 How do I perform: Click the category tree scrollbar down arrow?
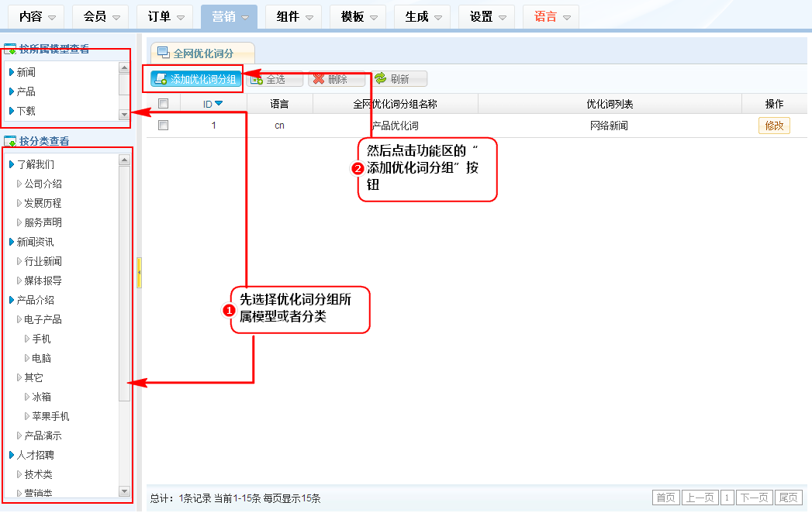coord(124,491)
